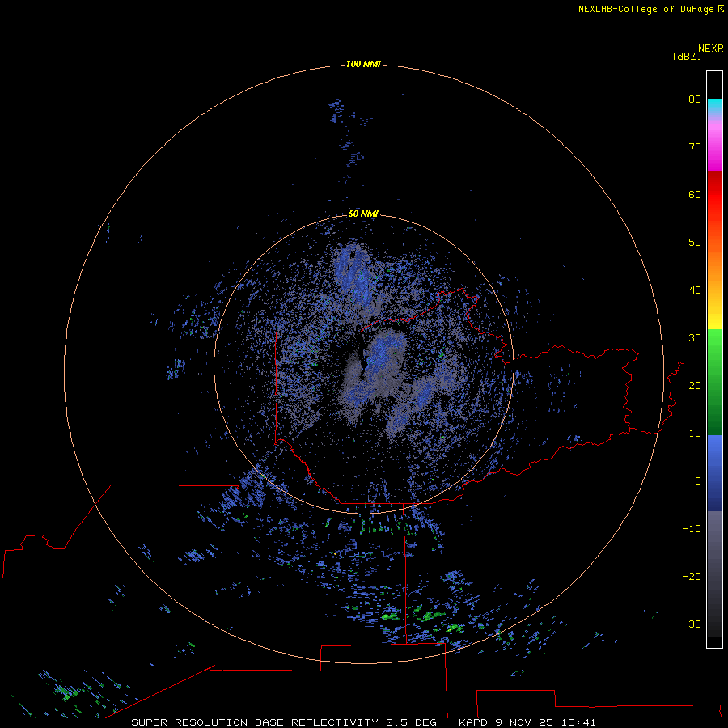The height and width of the screenshot is (728, 728).
Task: Click the -10 value on dBZ scale
Action: point(692,529)
